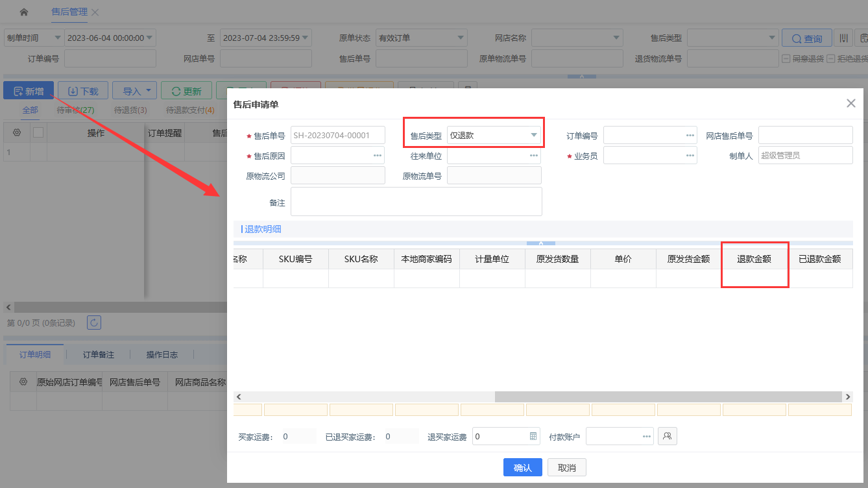Open the 业务员 lookup ellipsis
The image size is (868, 488).
click(x=690, y=155)
